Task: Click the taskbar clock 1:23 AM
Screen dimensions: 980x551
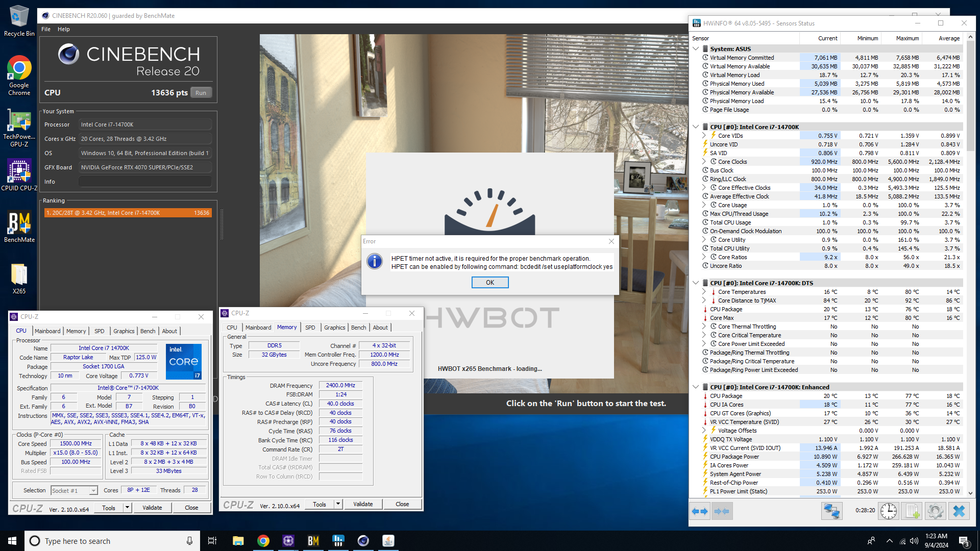Action: [936, 541]
